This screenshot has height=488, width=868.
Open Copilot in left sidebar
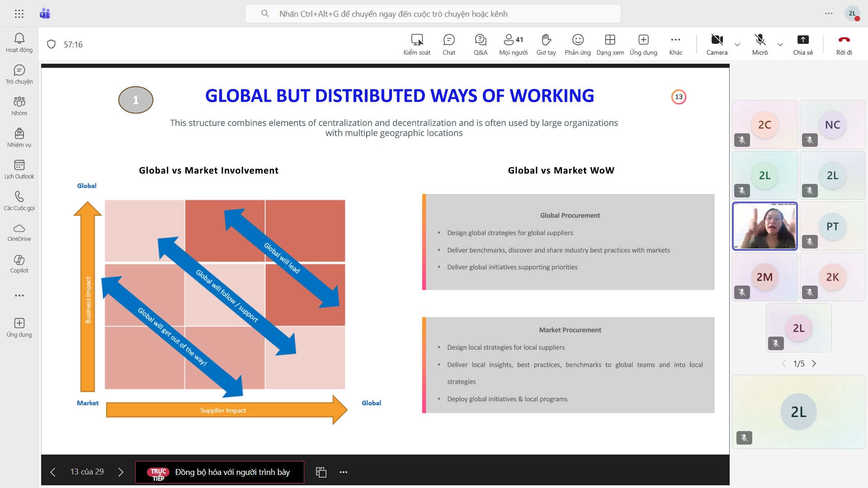(x=19, y=264)
